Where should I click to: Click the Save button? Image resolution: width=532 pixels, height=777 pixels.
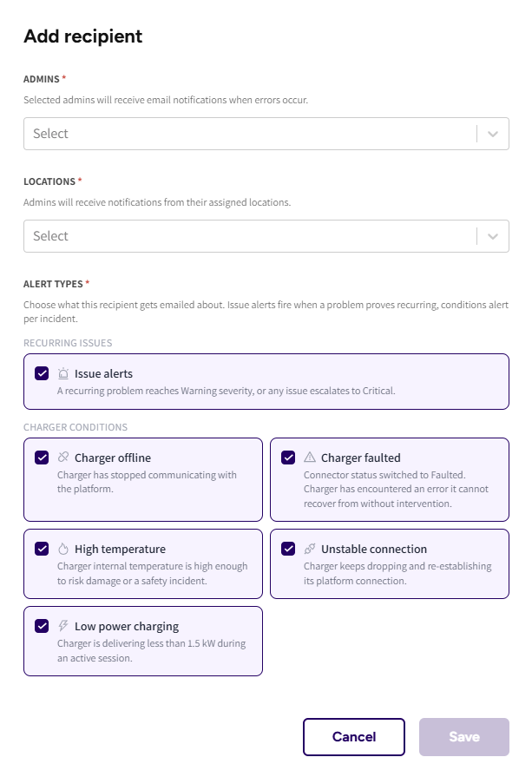[x=464, y=737]
